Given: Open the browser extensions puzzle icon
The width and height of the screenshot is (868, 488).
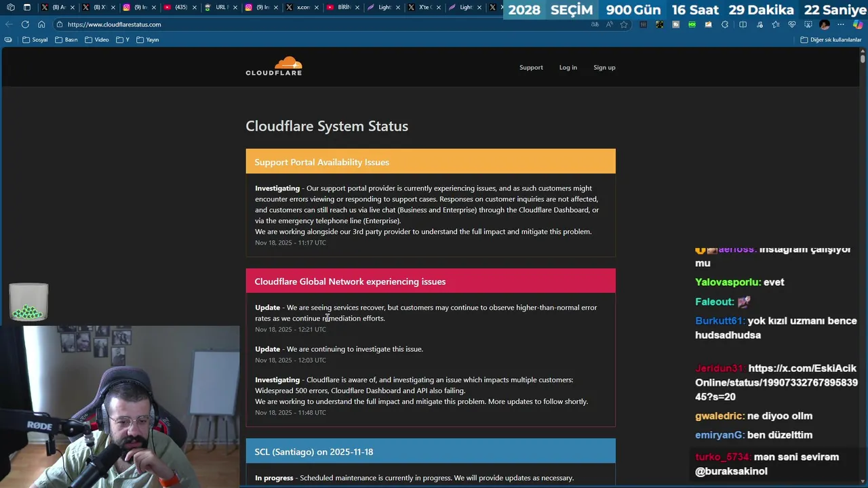Looking at the screenshot, I should point(725,24).
